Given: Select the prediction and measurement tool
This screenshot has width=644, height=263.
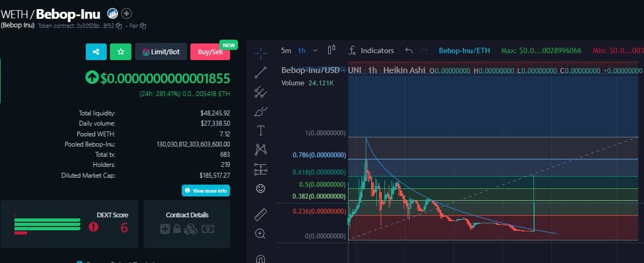Looking at the screenshot, I should [261, 169].
